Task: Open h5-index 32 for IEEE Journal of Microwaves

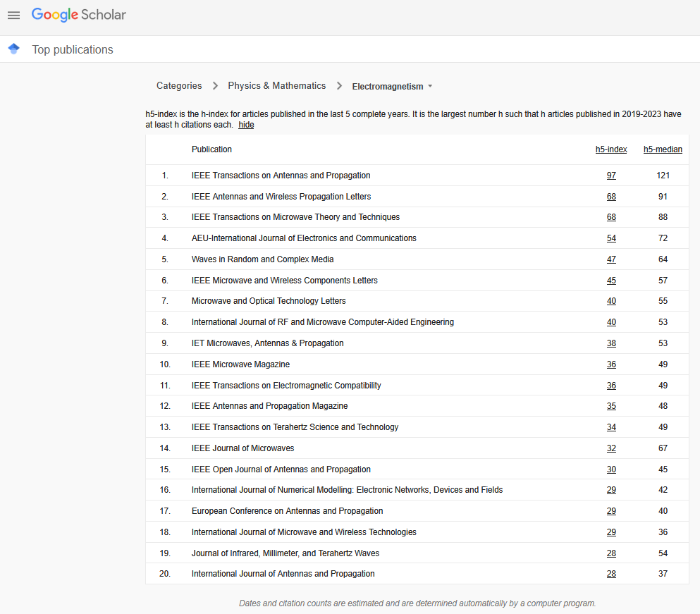Action: tap(611, 448)
